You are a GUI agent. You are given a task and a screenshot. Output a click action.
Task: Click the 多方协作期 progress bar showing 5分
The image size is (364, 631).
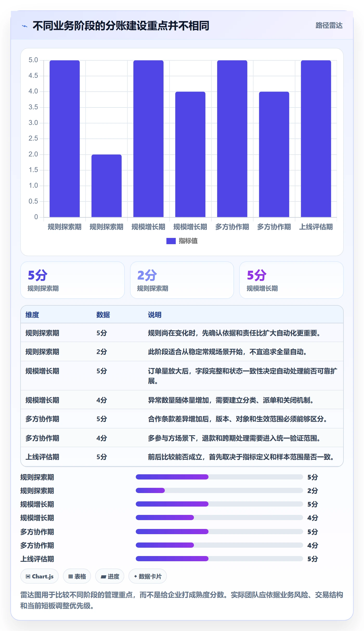pyautogui.click(x=219, y=532)
